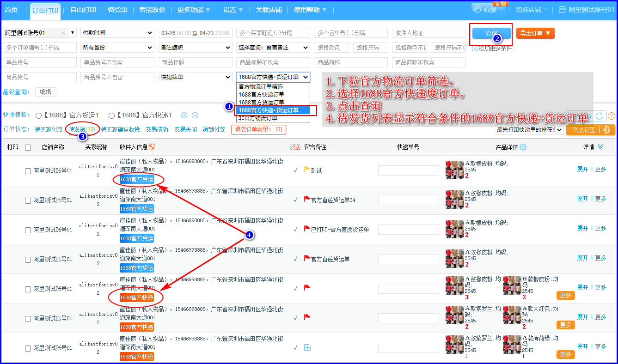This screenshot has height=364, width=618.
Task: Click red flag beside 官方直送货运单34
Action: pos(307,199)
